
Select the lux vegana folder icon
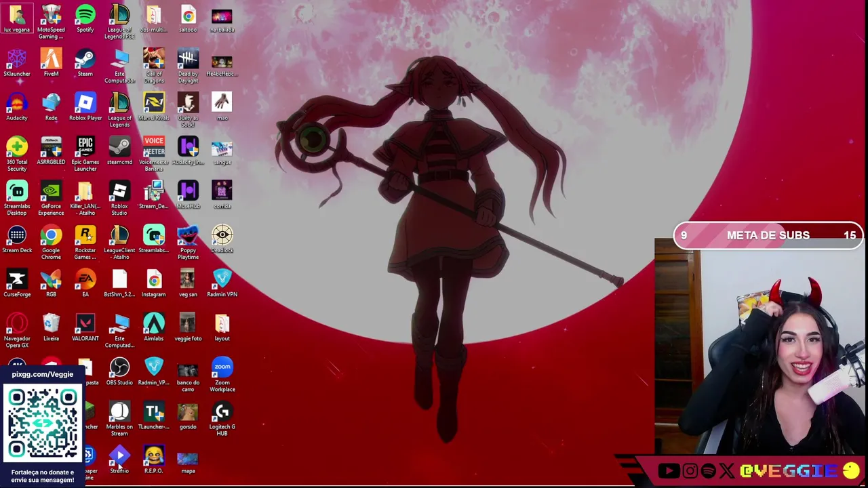(x=17, y=19)
